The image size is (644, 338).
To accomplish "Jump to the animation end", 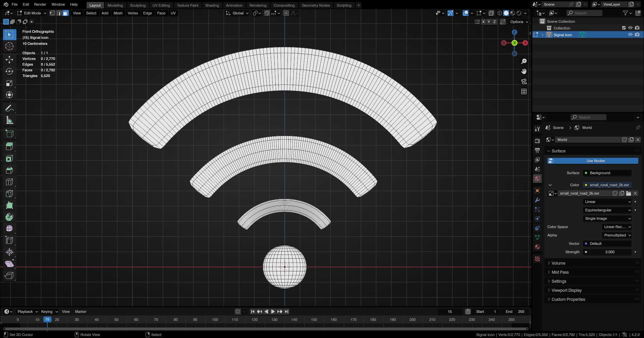I will pos(286,312).
